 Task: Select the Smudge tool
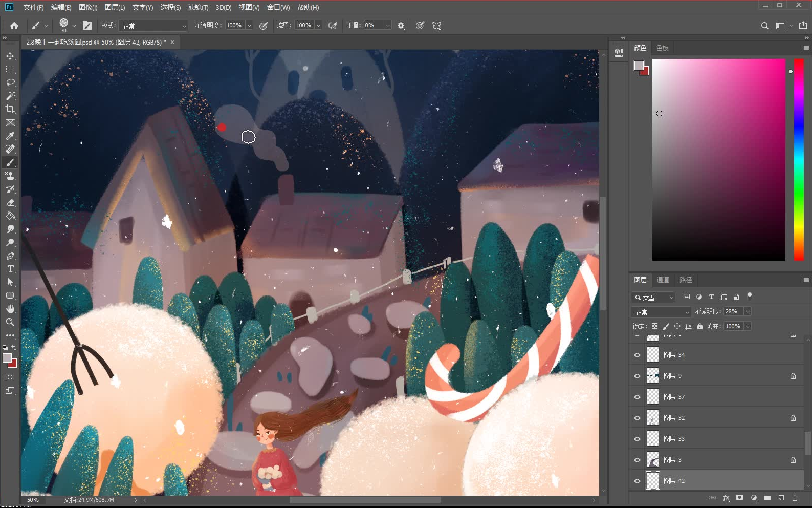point(10,229)
